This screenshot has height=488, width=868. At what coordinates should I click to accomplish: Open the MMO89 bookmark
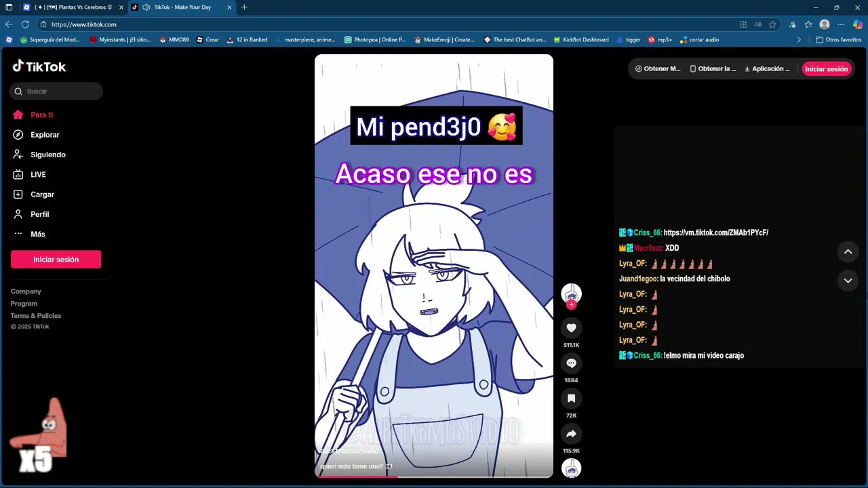pos(174,40)
